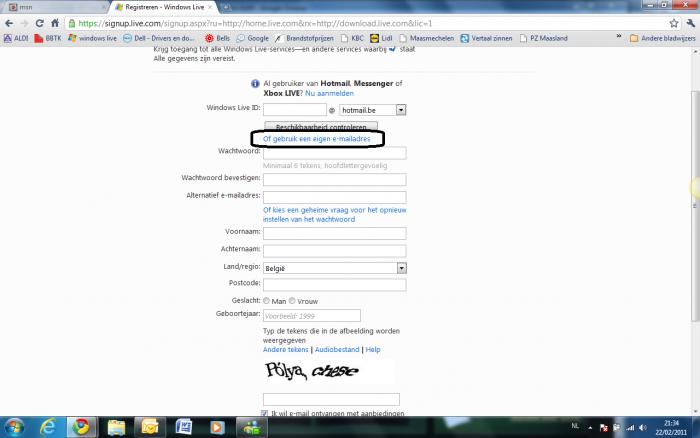Click the browser forward arrow
The height and width of the screenshot is (438, 700).
[25, 23]
